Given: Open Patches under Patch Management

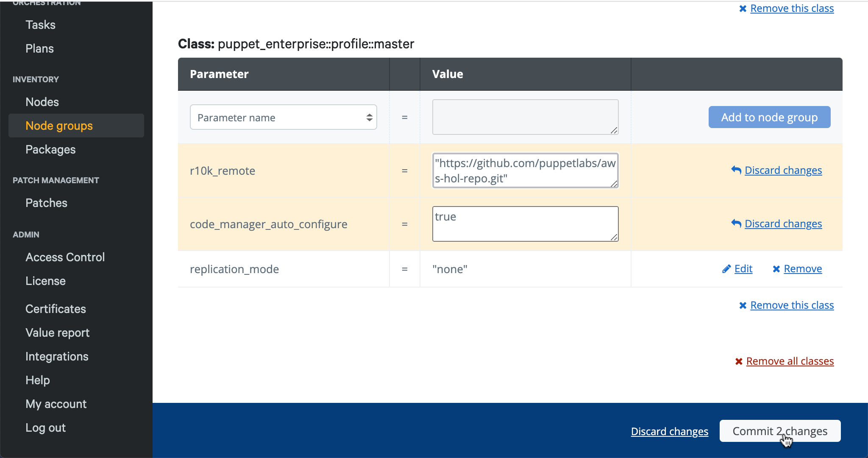Looking at the screenshot, I should 46,203.
